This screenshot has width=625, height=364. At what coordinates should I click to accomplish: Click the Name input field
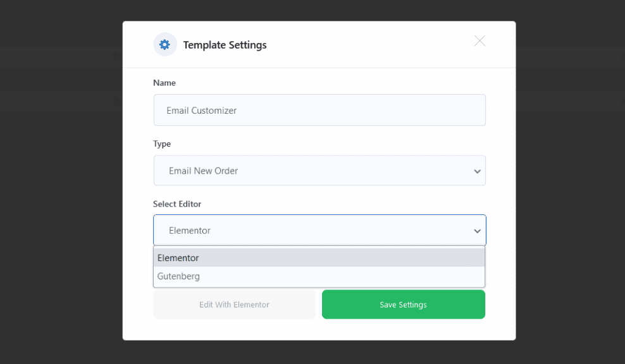pos(319,111)
